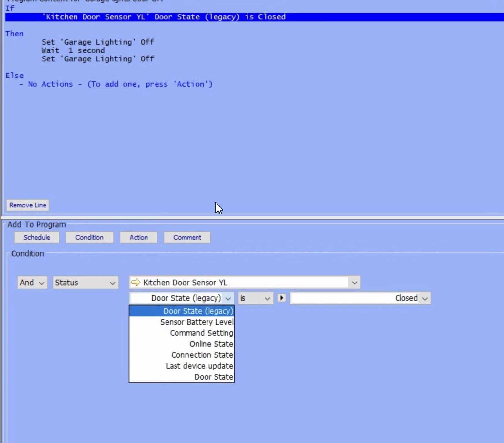Choose Command Setting option in list
The height and width of the screenshot is (443, 504).
(201, 333)
